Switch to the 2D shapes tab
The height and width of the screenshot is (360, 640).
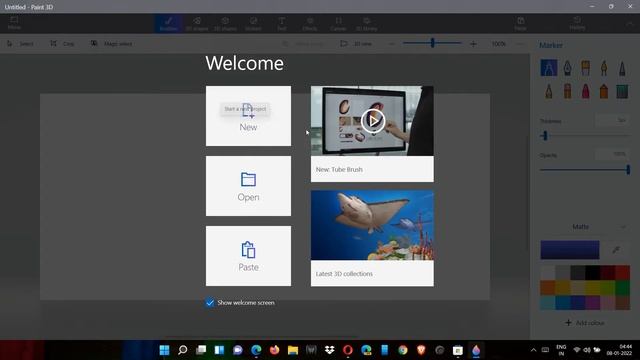[197, 24]
